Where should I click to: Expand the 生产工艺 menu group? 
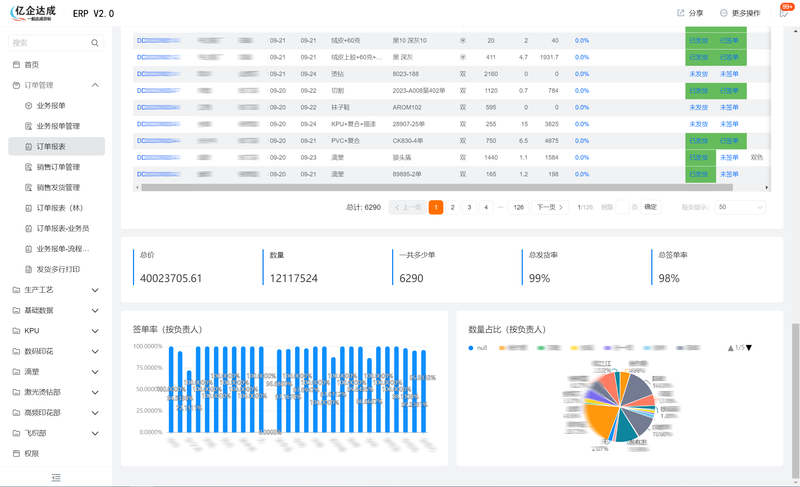(95, 290)
